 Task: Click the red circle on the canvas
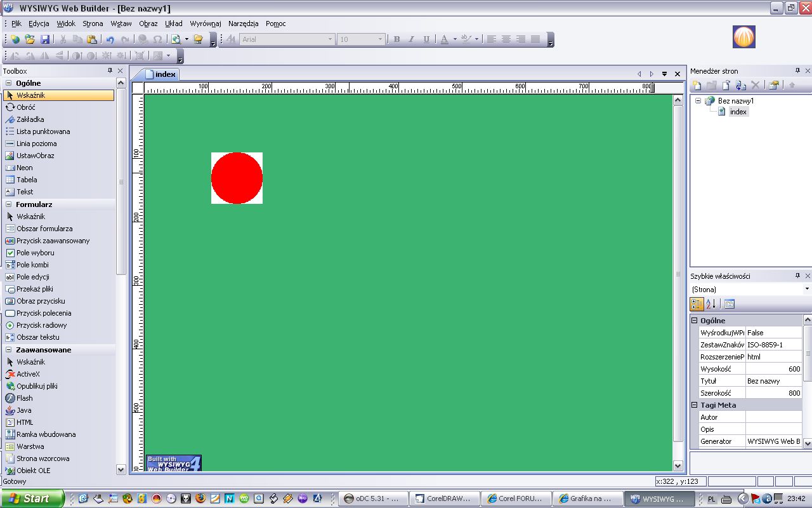[237, 178]
